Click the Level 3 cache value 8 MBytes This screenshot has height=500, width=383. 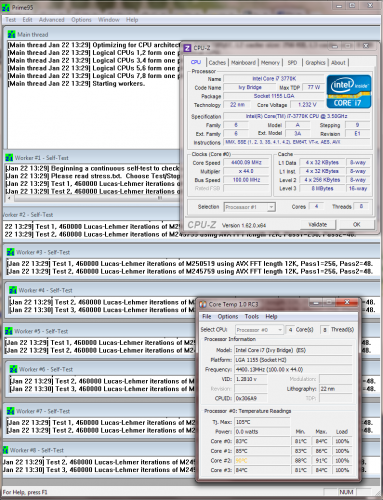322,189
